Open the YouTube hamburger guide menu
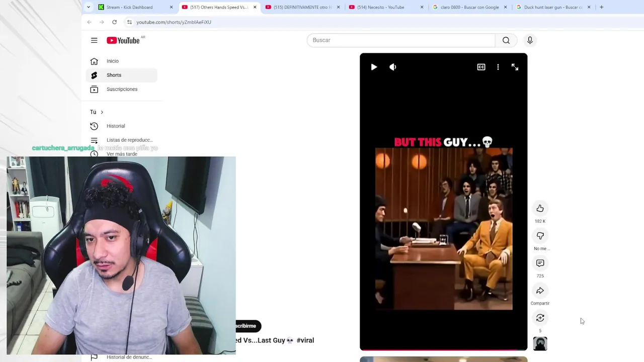 (94, 40)
